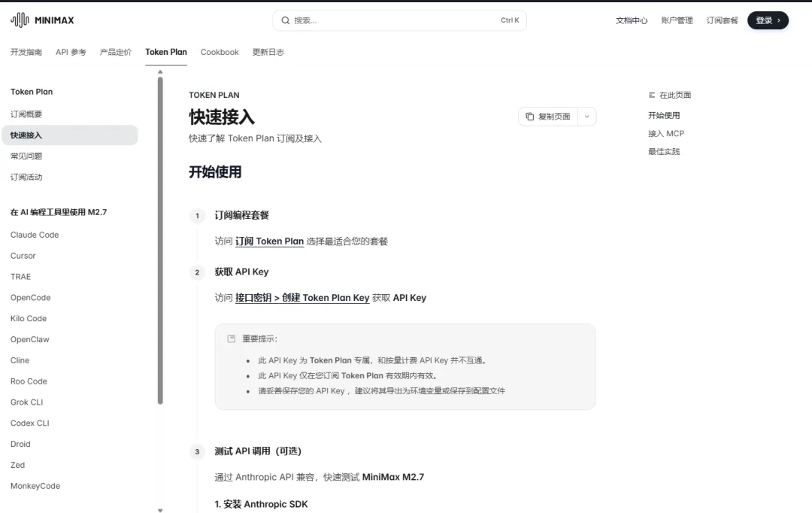
Task: Open Cline sidebar entry
Action: (20, 360)
